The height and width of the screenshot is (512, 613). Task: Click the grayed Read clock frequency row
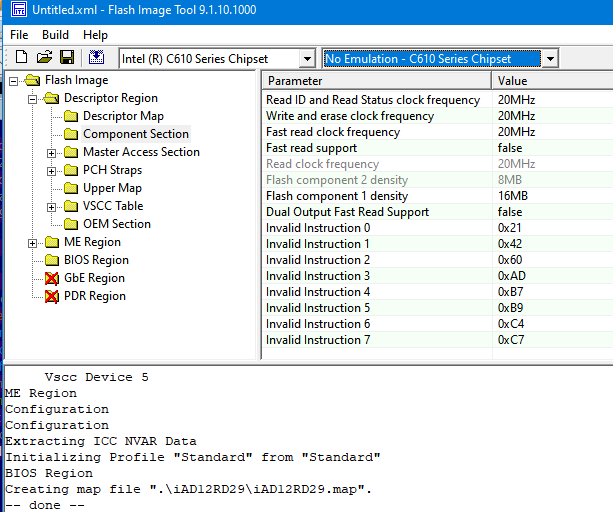[438, 164]
